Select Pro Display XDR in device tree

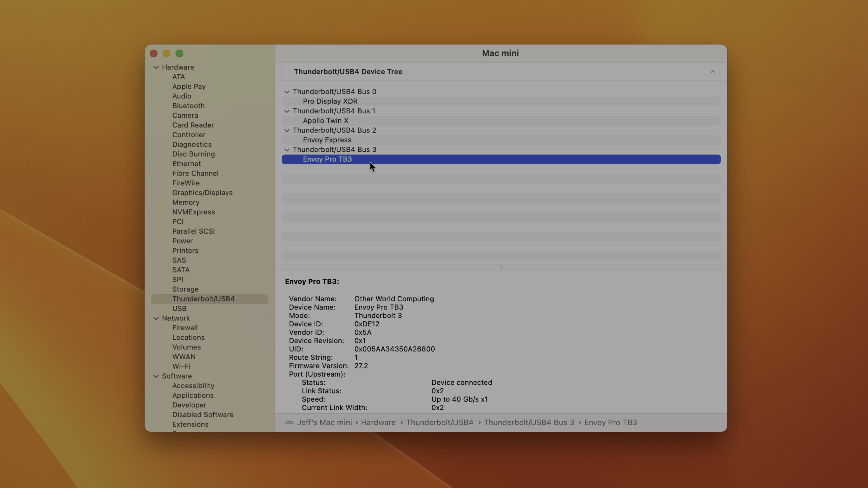click(330, 101)
